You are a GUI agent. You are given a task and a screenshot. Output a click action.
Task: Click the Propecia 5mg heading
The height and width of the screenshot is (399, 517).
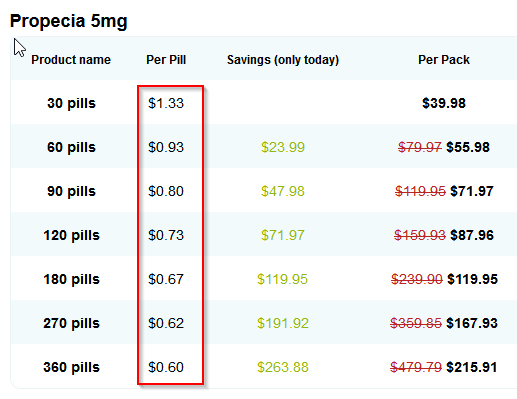[x=69, y=21]
